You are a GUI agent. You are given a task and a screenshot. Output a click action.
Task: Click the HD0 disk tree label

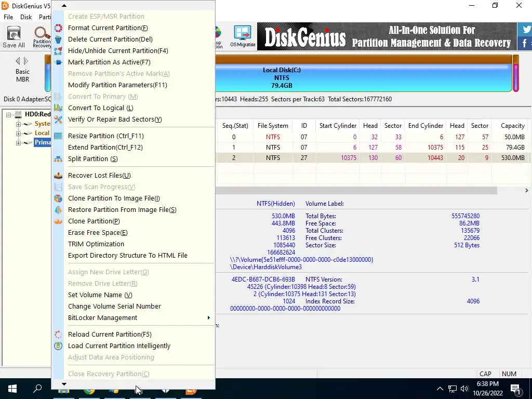37,114
